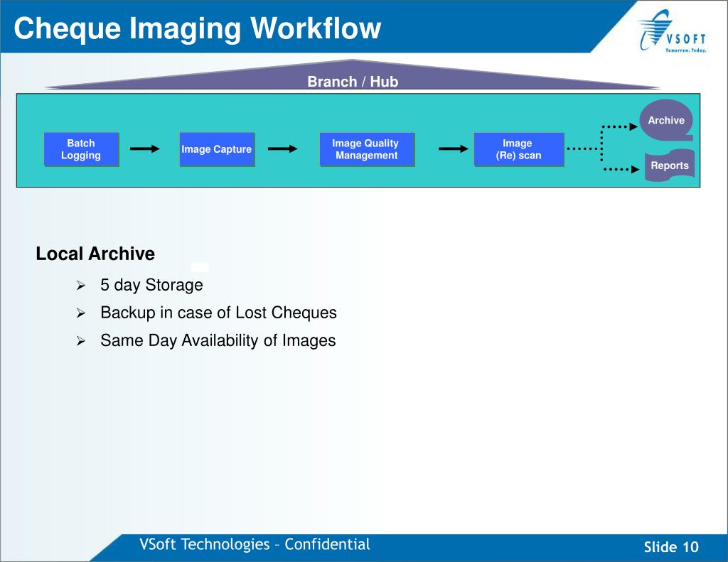Click the Image (Re) scan box

coord(518,149)
